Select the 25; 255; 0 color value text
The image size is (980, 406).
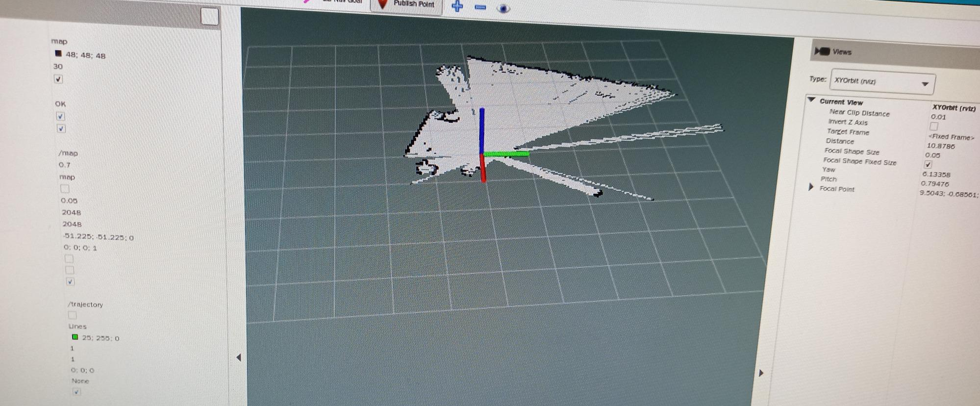[x=101, y=338]
